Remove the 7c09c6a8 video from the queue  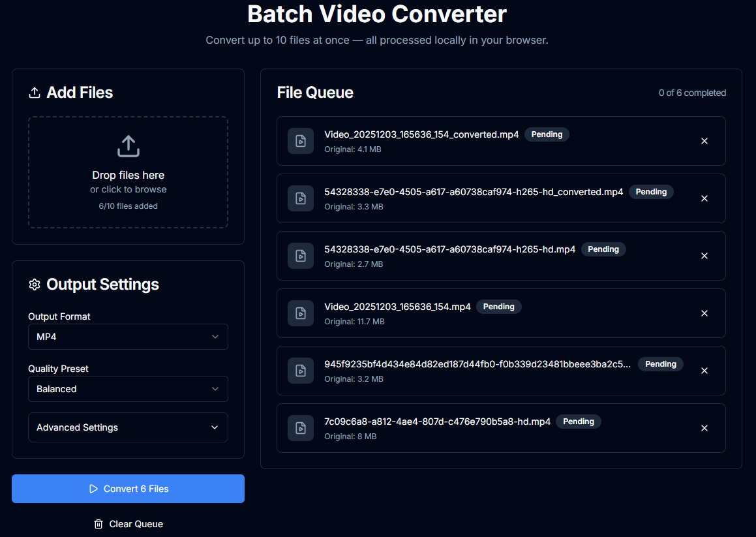[x=704, y=428]
